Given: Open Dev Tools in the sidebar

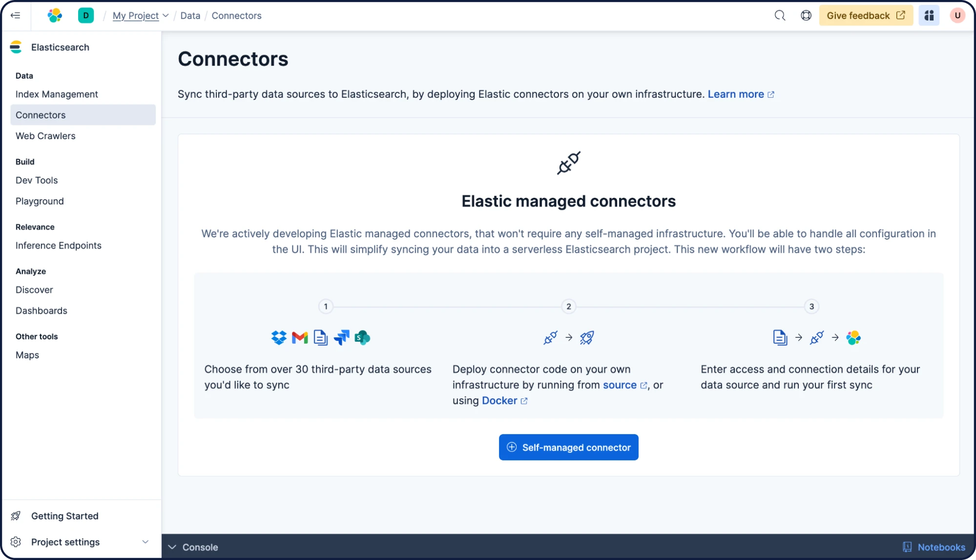Looking at the screenshot, I should pyautogui.click(x=83, y=180).
